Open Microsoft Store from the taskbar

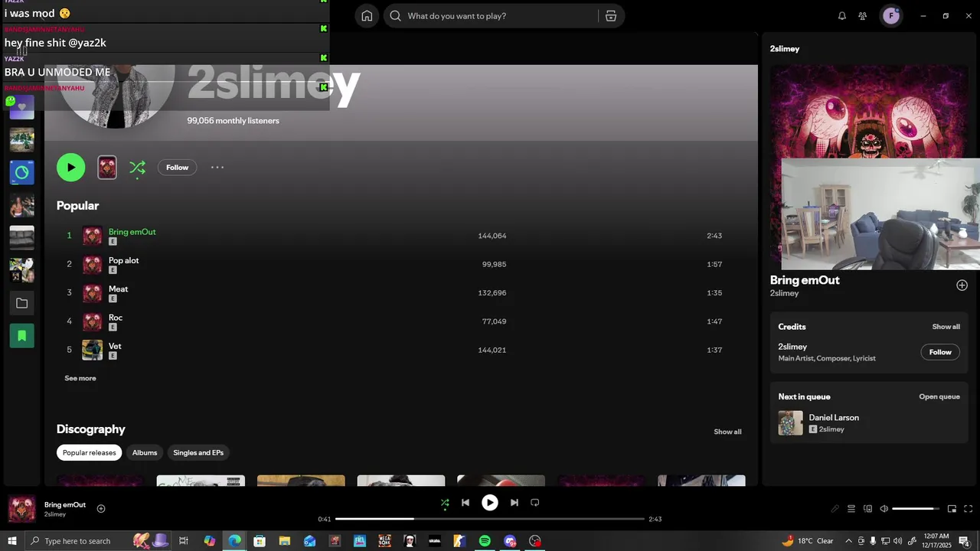[260, 541]
